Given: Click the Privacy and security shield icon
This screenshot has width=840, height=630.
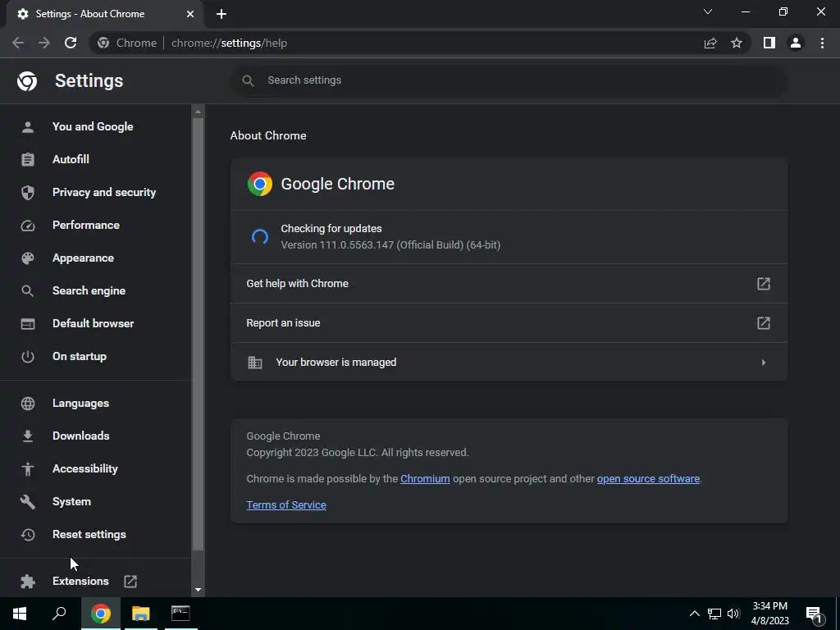Looking at the screenshot, I should pos(28,192).
